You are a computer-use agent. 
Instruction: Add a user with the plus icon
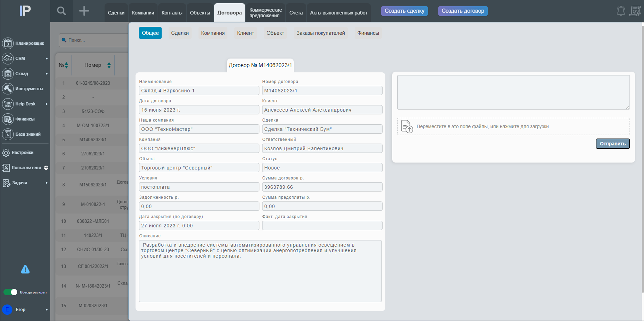46,168
